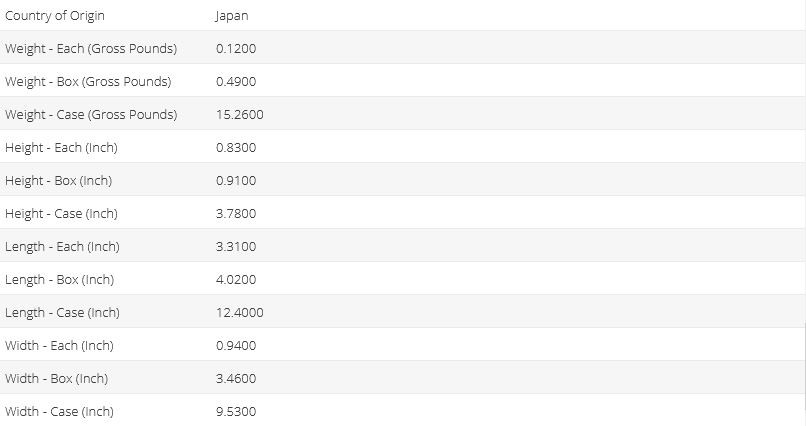Click the Width - Box (Inch) label

tap(56, 379)
